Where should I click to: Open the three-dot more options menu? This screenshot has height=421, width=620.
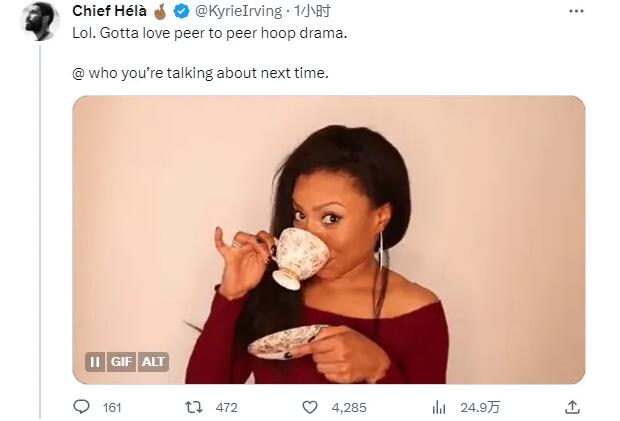click(576, 11)
